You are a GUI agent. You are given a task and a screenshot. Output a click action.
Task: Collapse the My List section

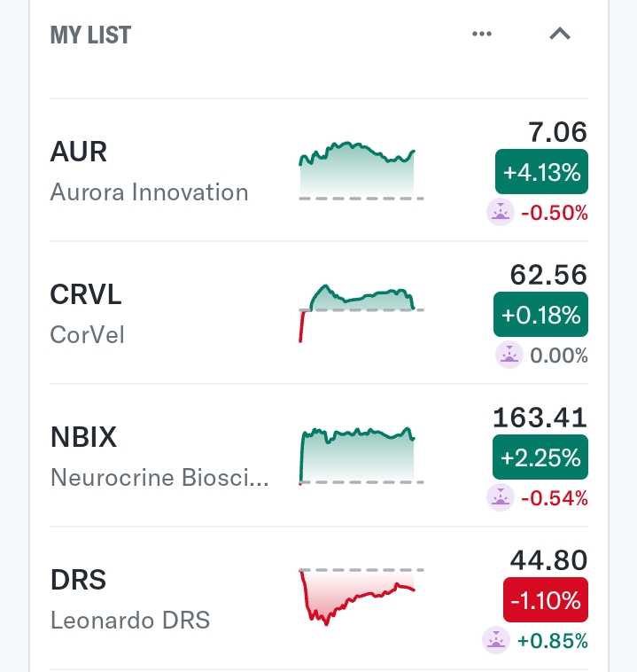[559, 34]
